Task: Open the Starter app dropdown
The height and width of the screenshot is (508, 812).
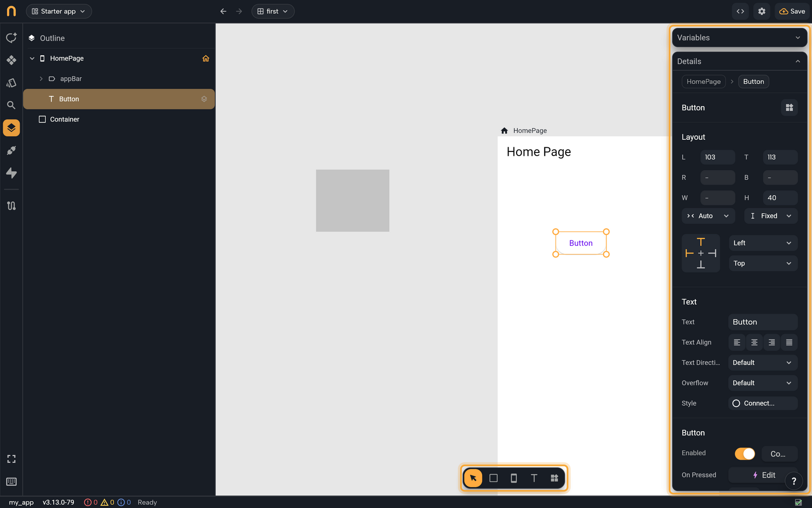Action: point(59,11)
